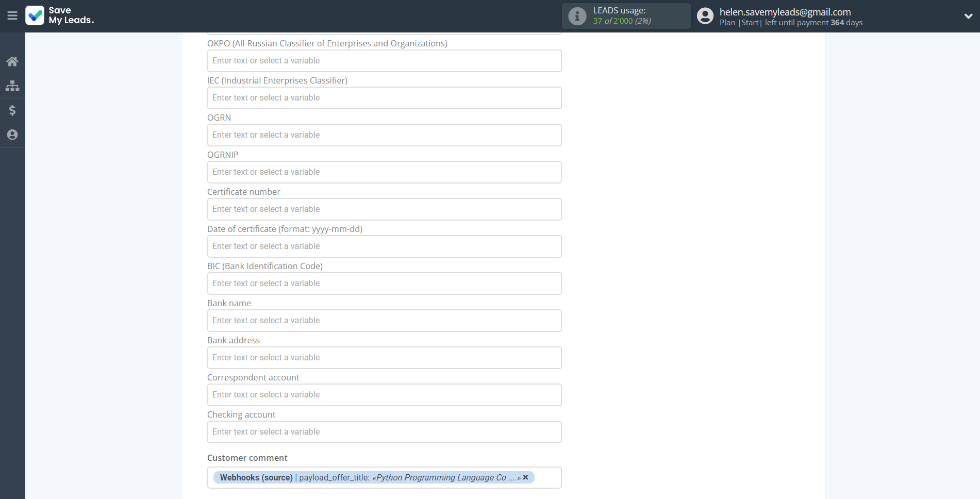Click the 'Bank address' label
Image resolution: width=980 pixels, height=499 pixels.
pyautogui.click(x=234, y=340)
